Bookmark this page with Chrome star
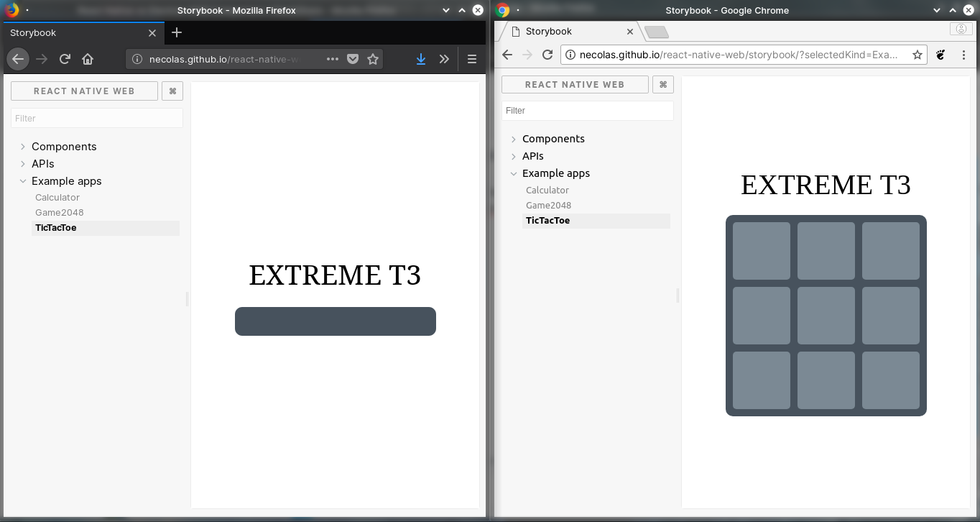 tap(917, 55)
